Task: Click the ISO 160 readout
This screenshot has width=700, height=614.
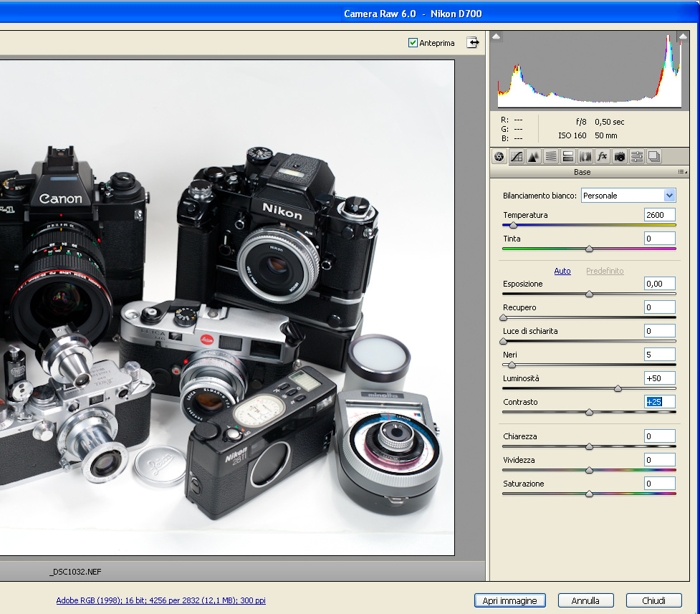Action: pyautogui.click(x=572, y=135)
